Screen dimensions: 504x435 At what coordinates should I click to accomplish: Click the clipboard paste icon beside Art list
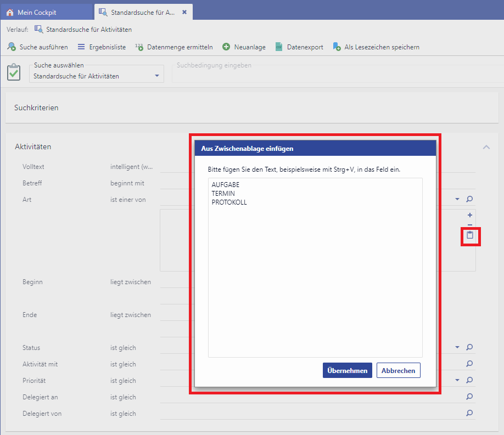pyautogui.click(x=470, y=235)
